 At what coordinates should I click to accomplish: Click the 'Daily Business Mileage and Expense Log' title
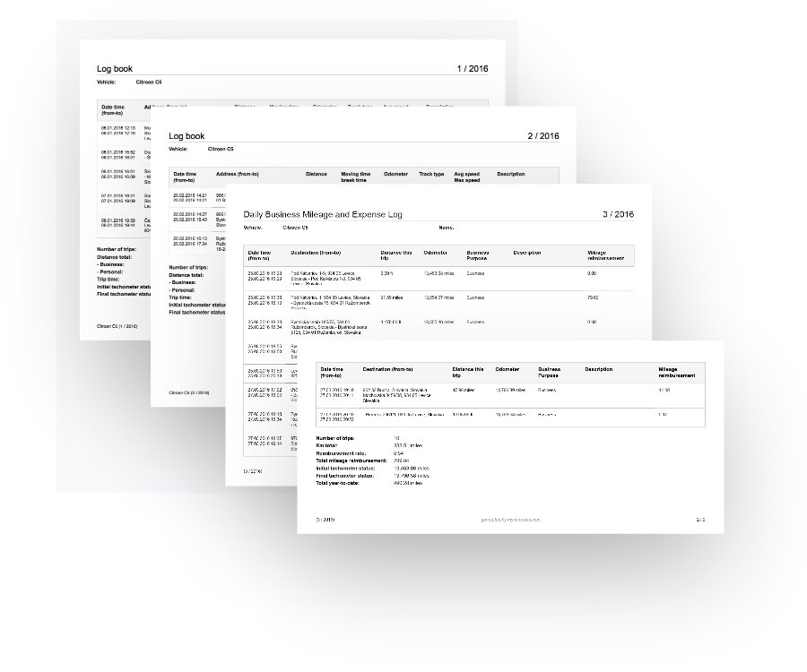(323, 214)
